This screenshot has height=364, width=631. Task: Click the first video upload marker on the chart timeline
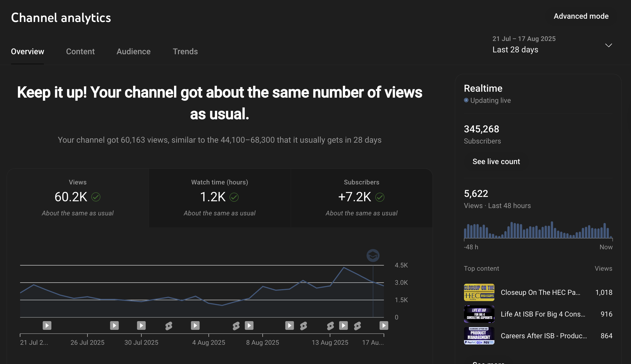47,325
